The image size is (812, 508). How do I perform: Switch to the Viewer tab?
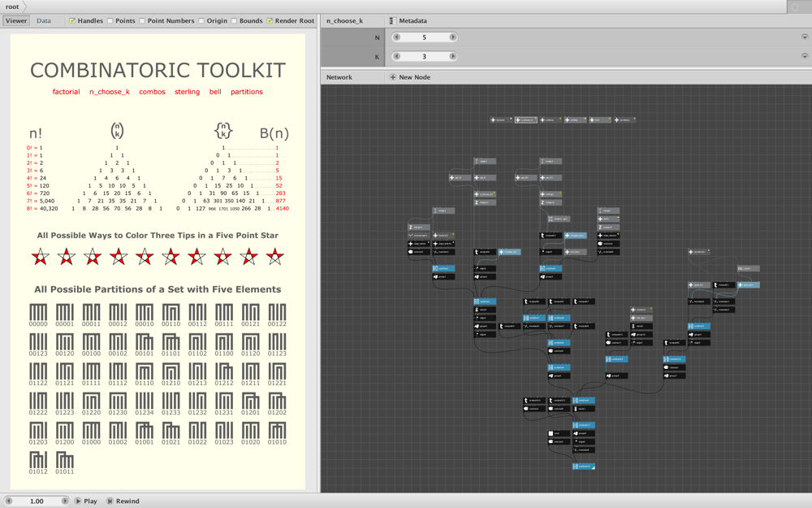tap(16, 21)
